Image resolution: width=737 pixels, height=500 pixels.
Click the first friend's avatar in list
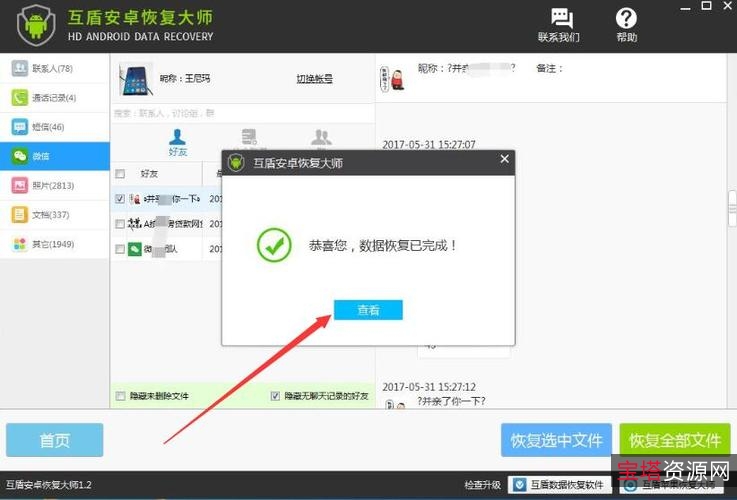pyautogui.click(x=135, y=199)
